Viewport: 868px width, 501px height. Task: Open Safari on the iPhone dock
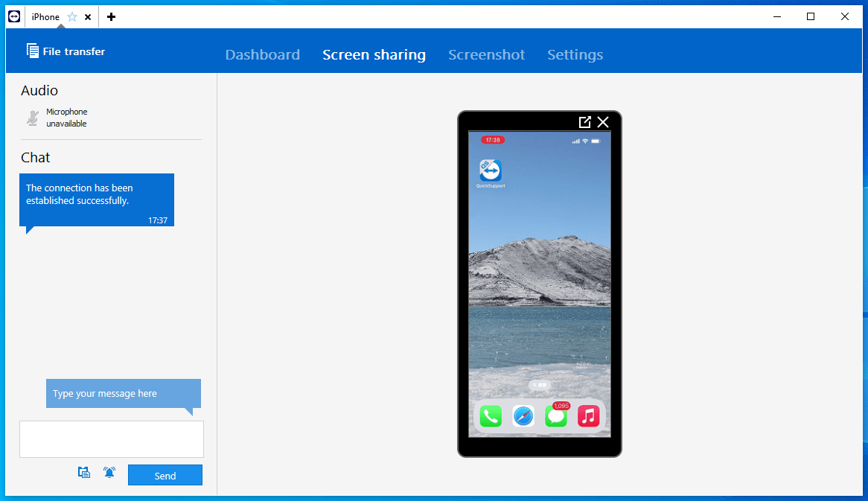point(523,416)
